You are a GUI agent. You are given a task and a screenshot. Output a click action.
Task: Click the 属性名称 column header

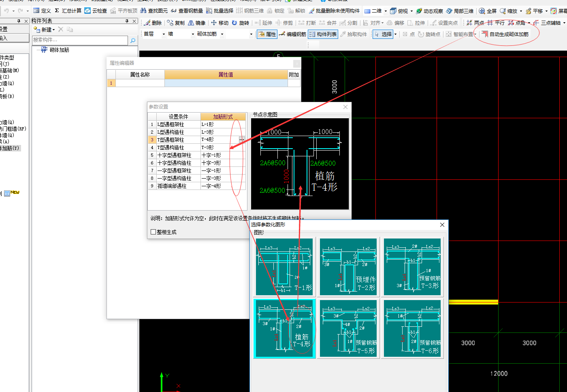[140, 75]
